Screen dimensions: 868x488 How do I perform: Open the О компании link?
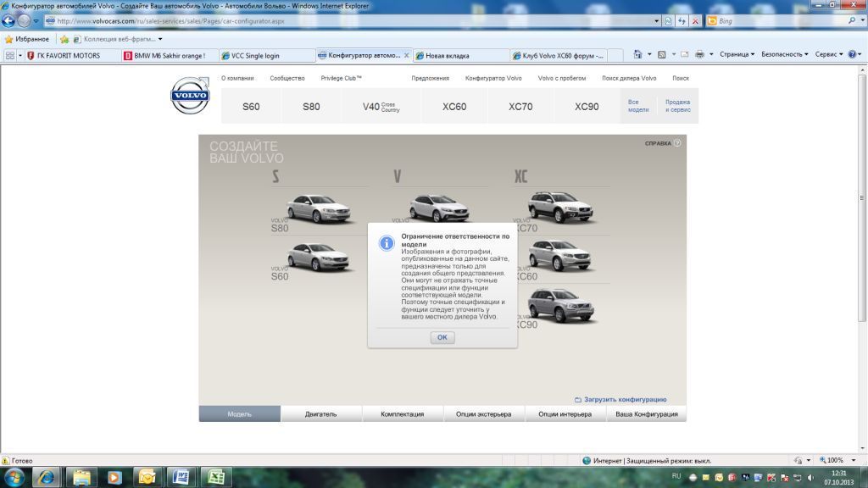(237, 78)
